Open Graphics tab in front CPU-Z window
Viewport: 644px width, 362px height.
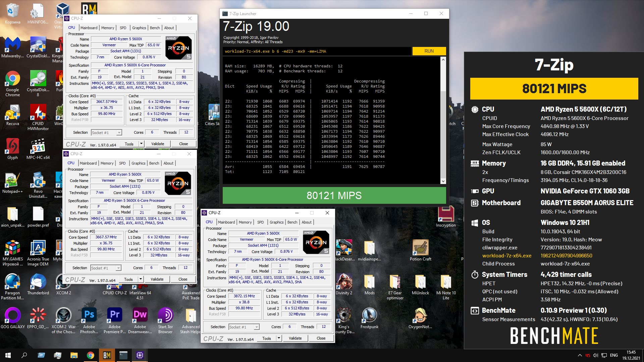(276, 222)
